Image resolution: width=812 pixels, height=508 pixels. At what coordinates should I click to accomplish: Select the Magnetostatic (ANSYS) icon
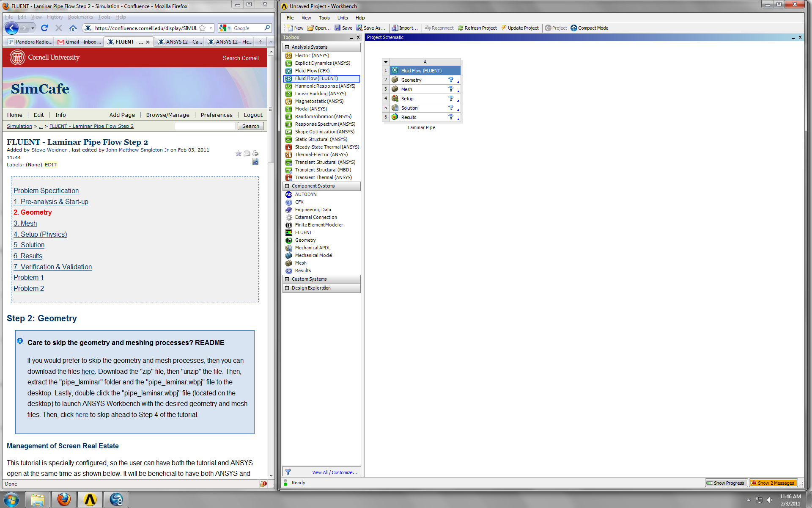point(289,101)
